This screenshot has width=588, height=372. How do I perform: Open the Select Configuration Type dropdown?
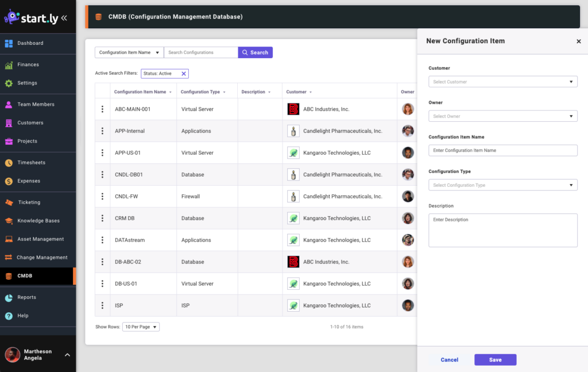click(x=502, y=185)
